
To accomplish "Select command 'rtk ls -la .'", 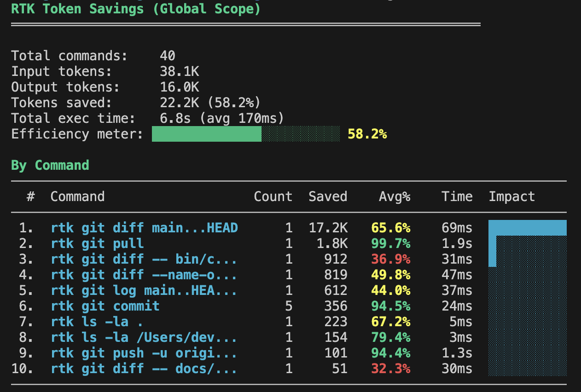I will [x=97, y=322].
